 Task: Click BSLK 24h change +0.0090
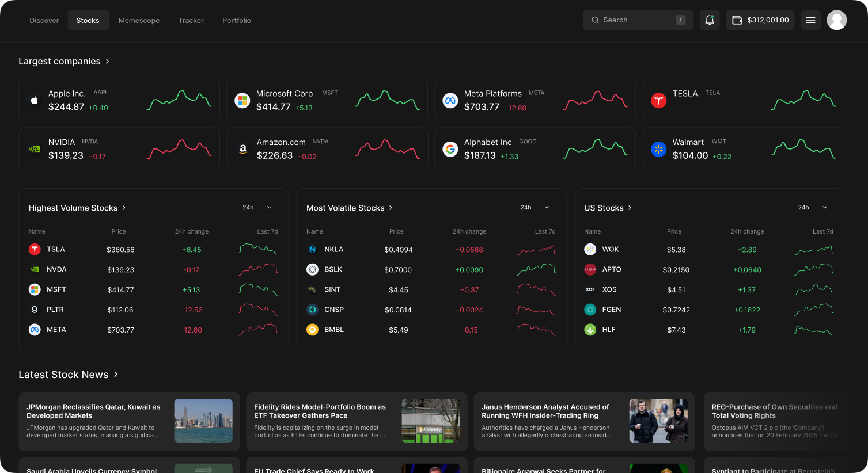pos(469,270)
